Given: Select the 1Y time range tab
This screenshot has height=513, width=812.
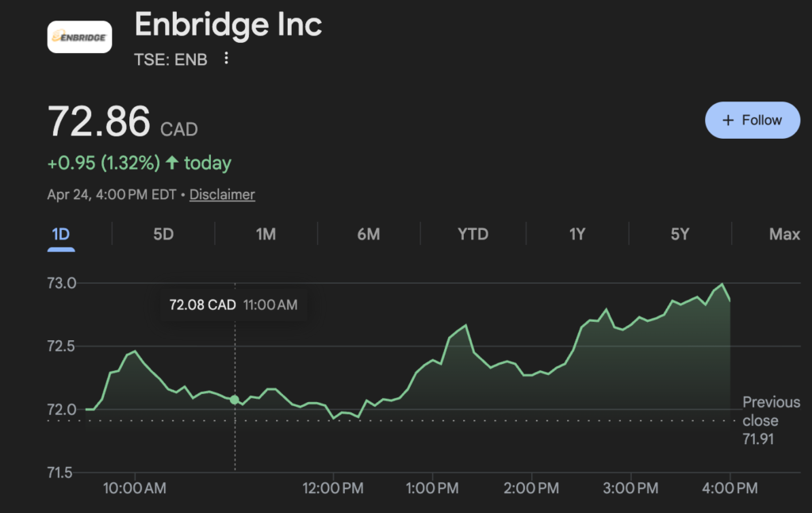Looking at the screenshot, I should 577,235.
